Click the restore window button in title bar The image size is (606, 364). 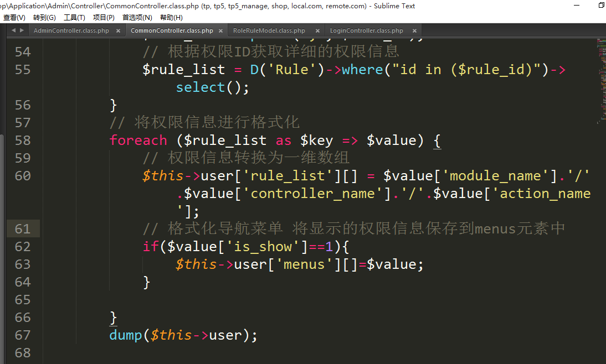pos(601,6)
